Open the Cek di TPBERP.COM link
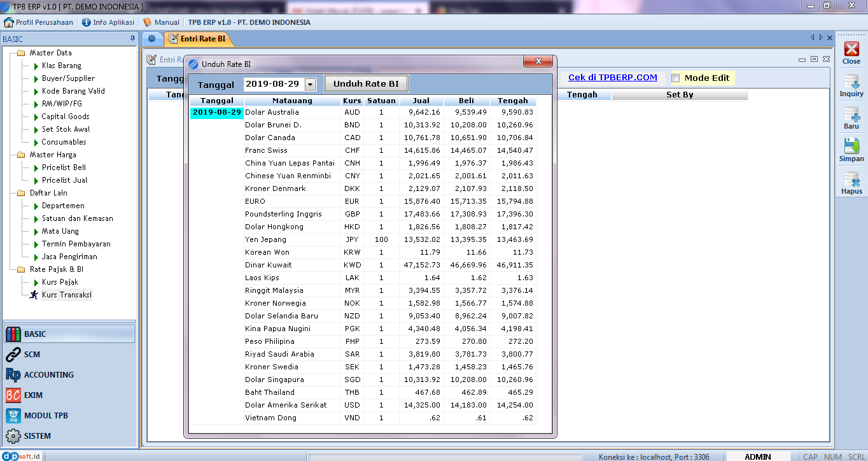This screenshot has height=461, width=868. 612,78
